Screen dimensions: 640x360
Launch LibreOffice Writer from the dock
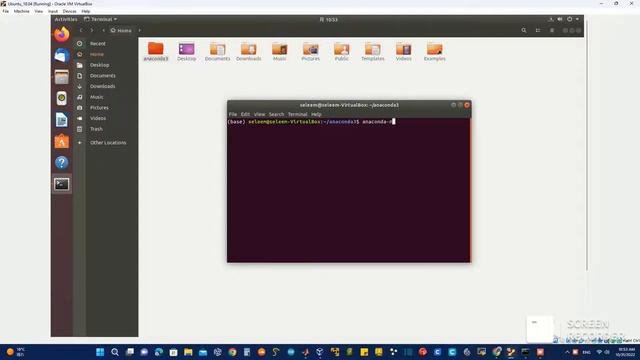[62, 120]
